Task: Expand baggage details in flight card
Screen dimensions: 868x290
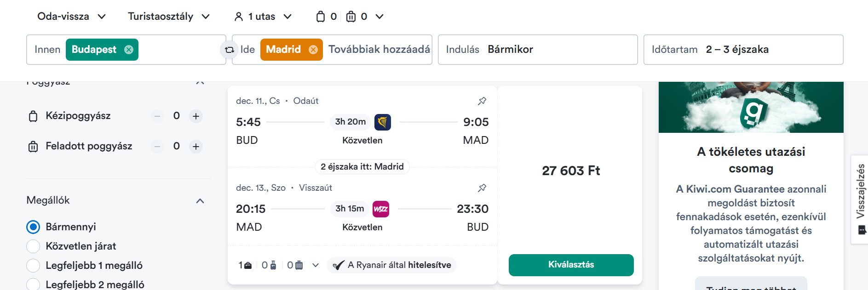Action: [x=316, y=265]
